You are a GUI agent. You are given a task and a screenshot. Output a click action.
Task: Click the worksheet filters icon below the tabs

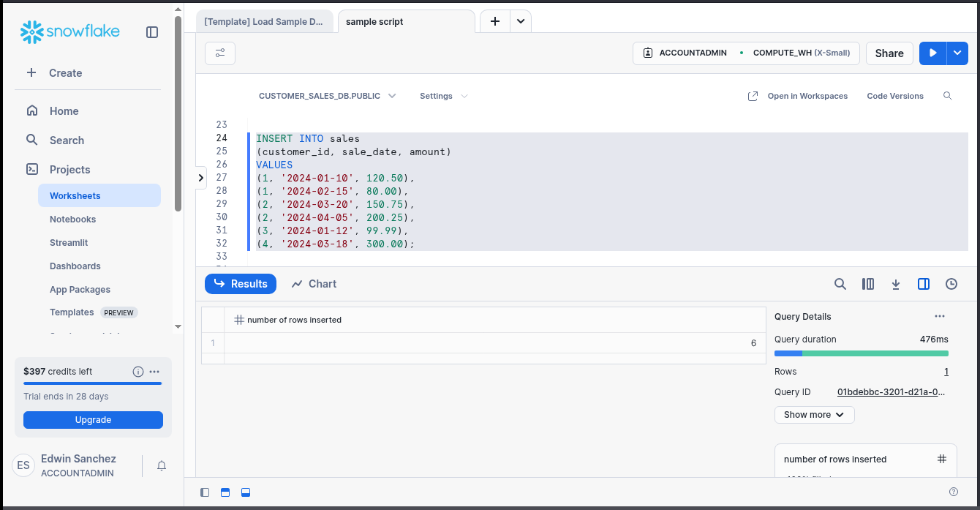pos(219,53)
